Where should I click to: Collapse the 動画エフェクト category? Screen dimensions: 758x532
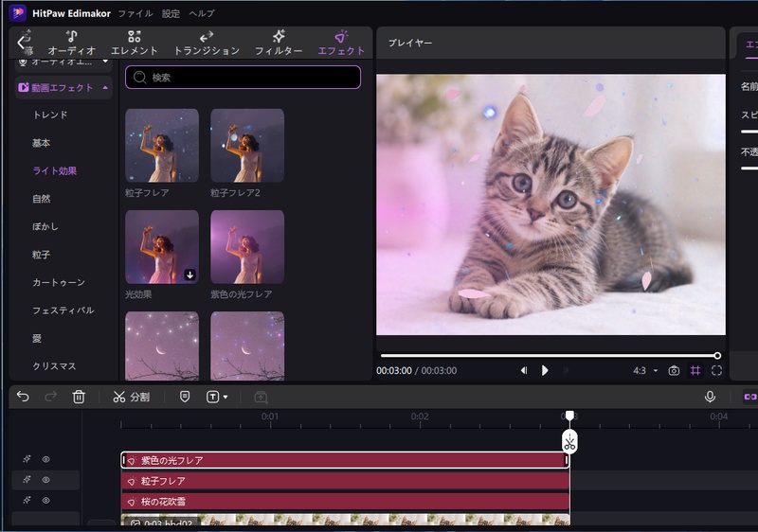pyautogui.click(x=63, y=87)
